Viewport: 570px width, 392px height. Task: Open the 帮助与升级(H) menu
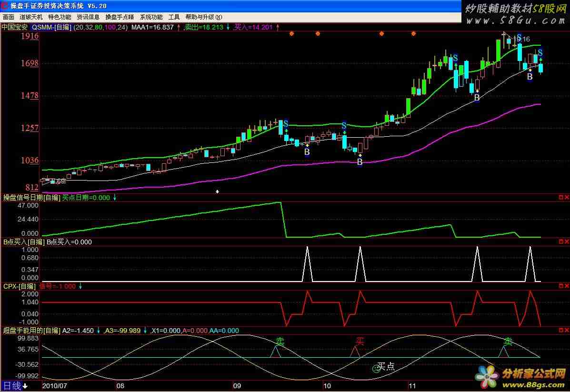[204, 17]
